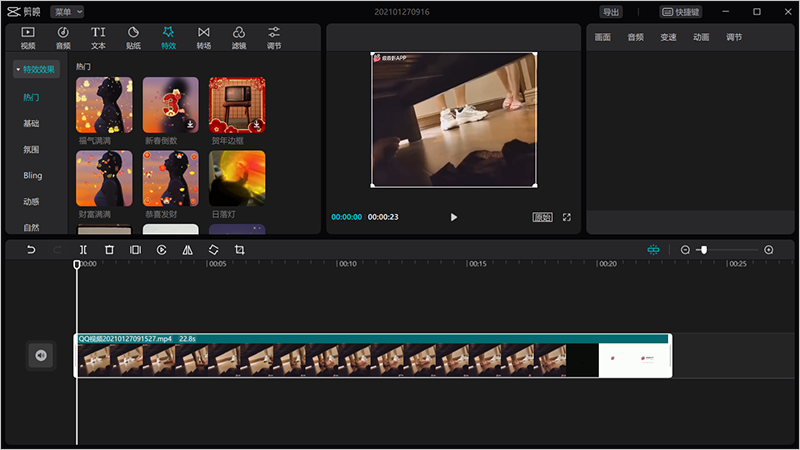Open the 快捷键 shortcuts button

tap(681, 12)
